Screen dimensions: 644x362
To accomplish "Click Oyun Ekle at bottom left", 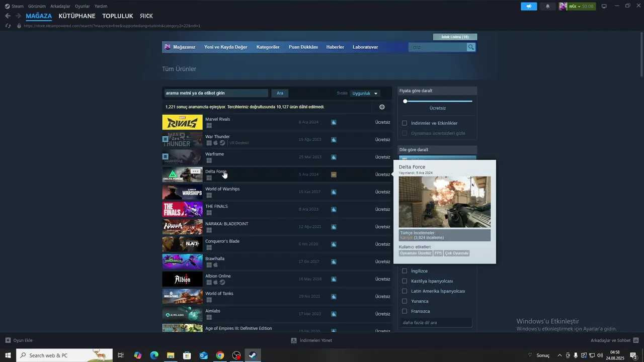I will point(19,340).
